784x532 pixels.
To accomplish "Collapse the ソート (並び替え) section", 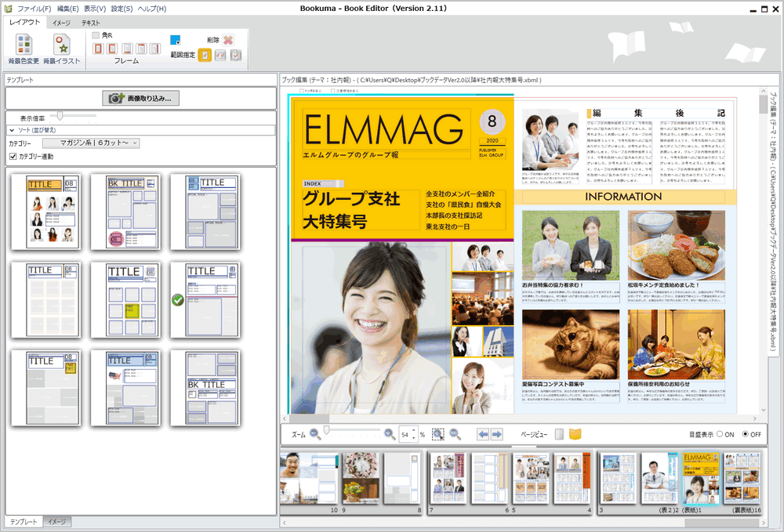I will pos(11,130).
